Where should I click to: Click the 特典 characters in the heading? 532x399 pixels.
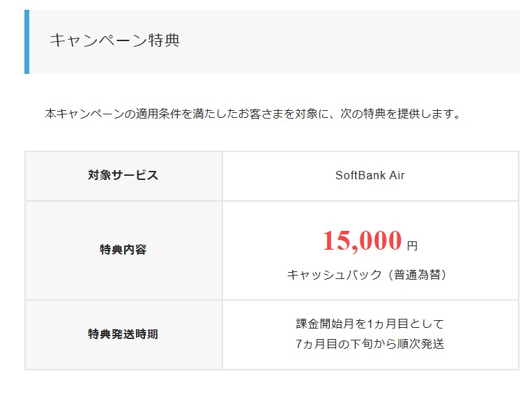165,40
